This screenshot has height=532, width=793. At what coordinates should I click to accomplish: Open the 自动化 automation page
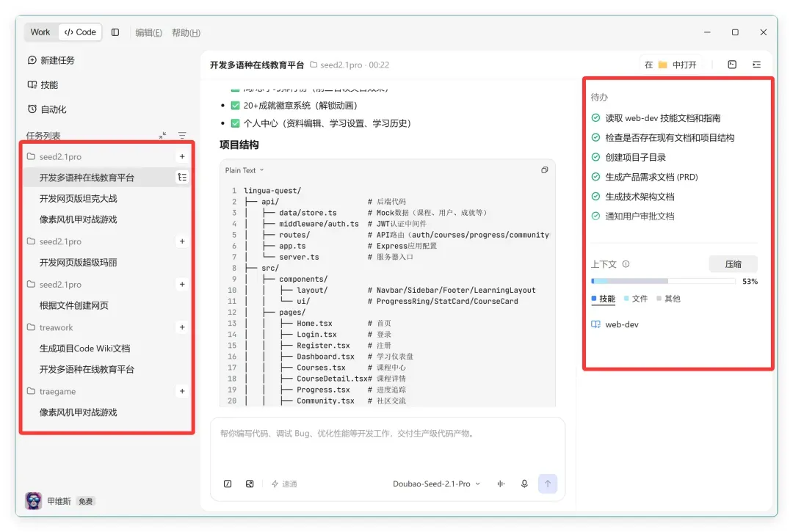[47, 109]
